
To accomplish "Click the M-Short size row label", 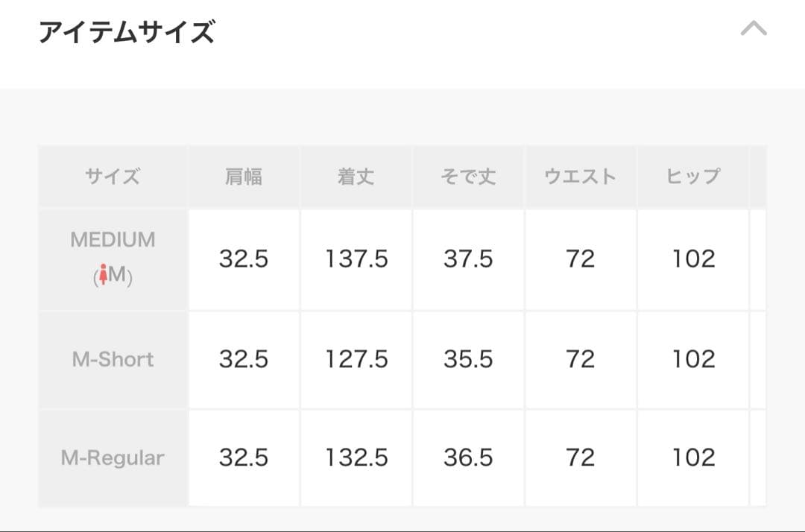I will 113,359.
